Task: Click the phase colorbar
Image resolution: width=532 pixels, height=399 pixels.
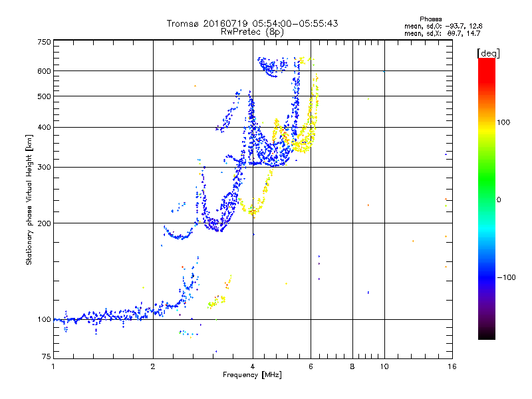Action: click(x=487, y=199)
